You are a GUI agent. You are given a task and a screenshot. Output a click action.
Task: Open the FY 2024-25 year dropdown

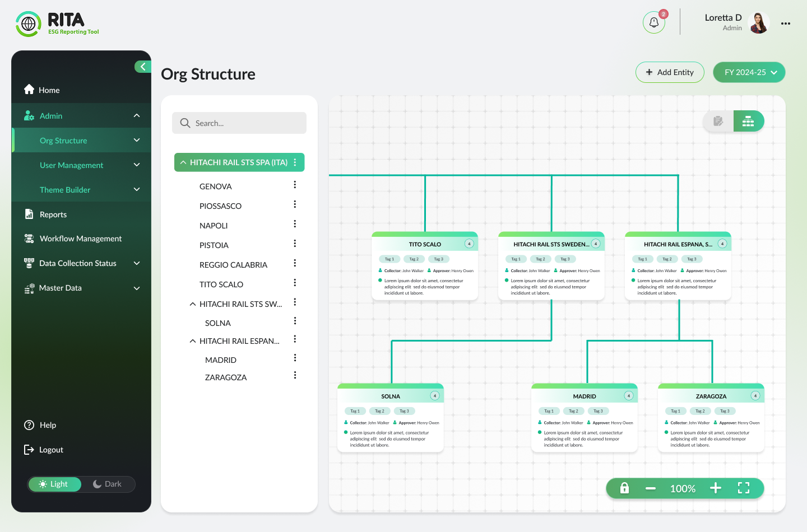[749, 72]
